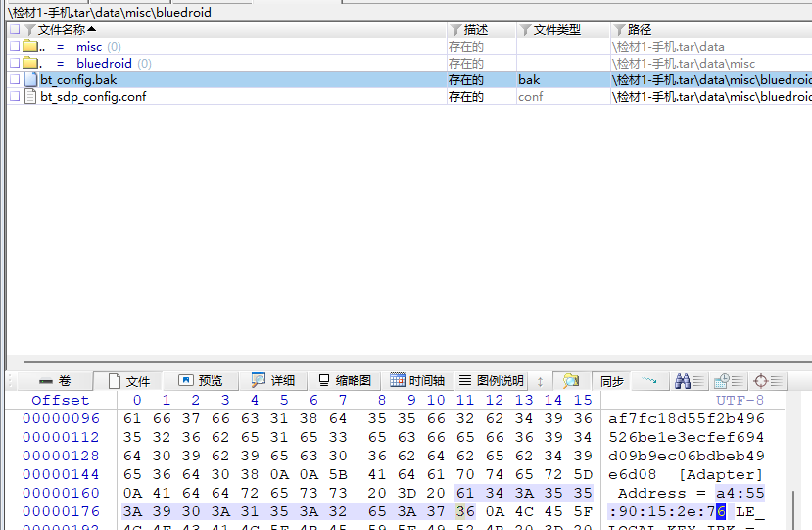Tick the checkbox for bt_config.bak
Screen dimensions: 812x530
(15, 80)
